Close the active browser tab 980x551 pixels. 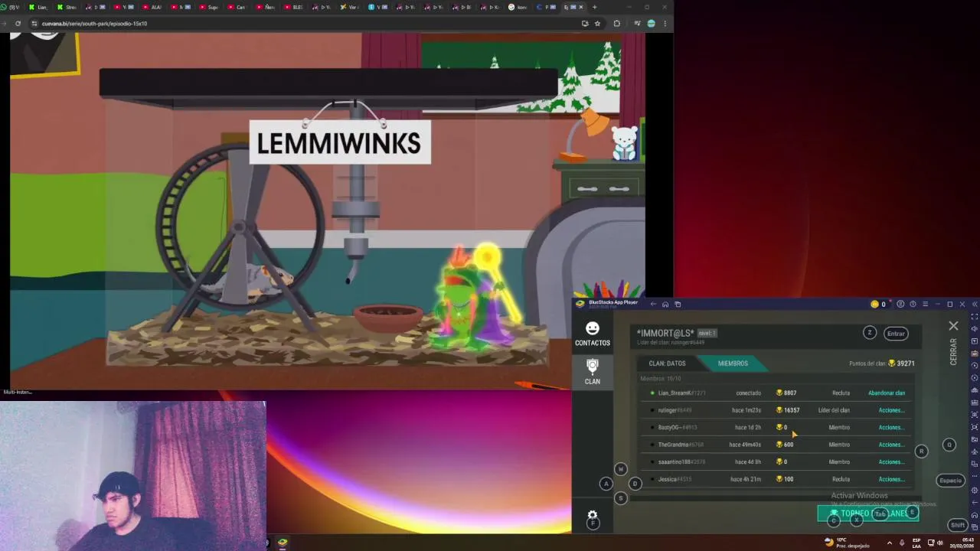[582, 7]
